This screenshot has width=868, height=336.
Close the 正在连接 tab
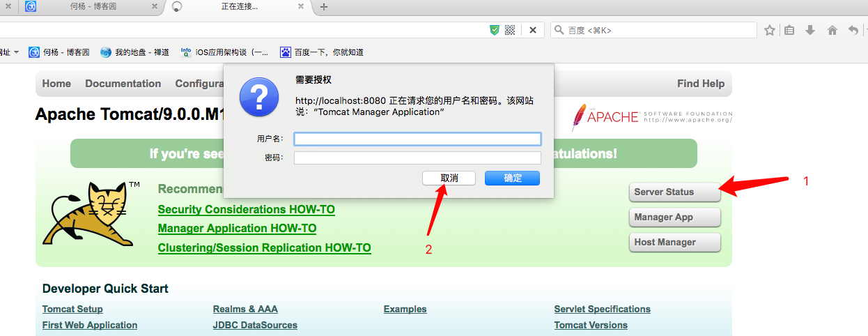pos(301,7)
